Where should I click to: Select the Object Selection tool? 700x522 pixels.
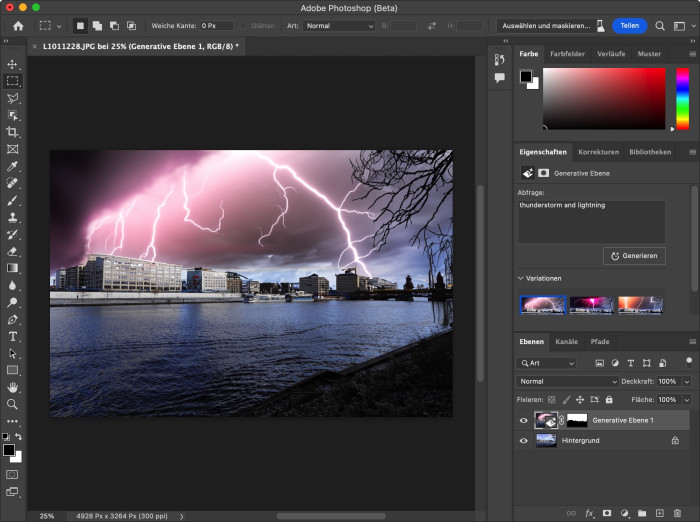12,115
